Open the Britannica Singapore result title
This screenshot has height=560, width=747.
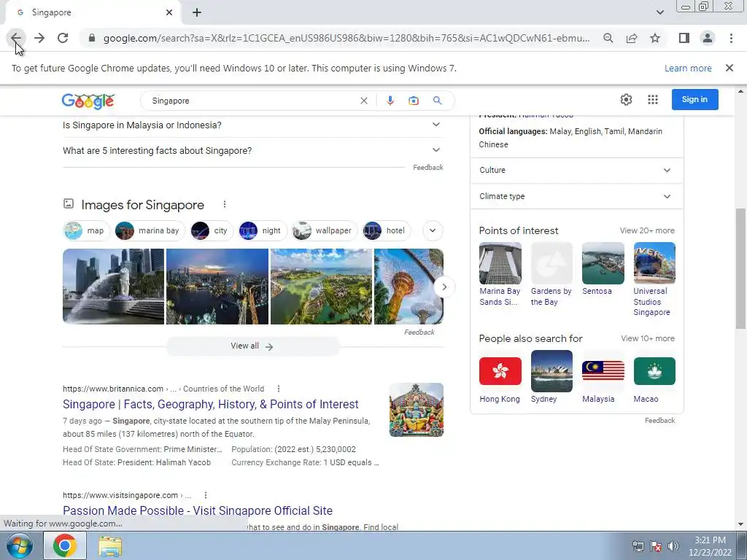coord(211,404)
